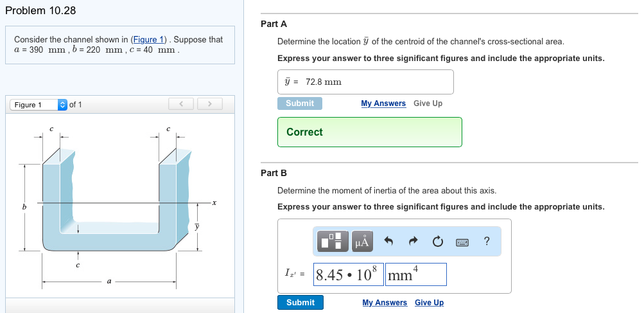The width and height of the screenshot is (644, 313).
Task: Click the greyed Submit button in Part A
Action: (x=300, y=103)
